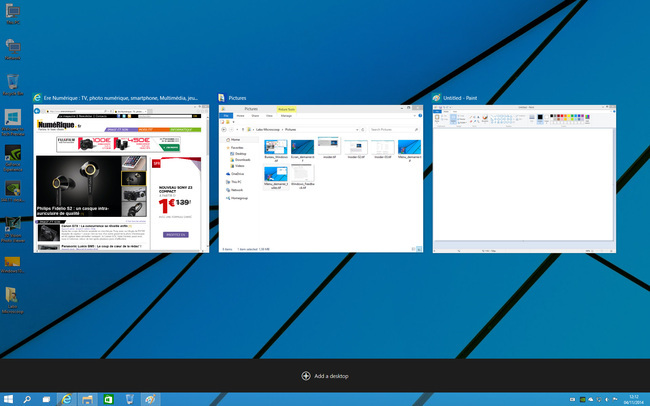The height and width of the screenshot is (406, 650).
Task: Select Downloads in Explorer navigation pane
Action: 243,160
